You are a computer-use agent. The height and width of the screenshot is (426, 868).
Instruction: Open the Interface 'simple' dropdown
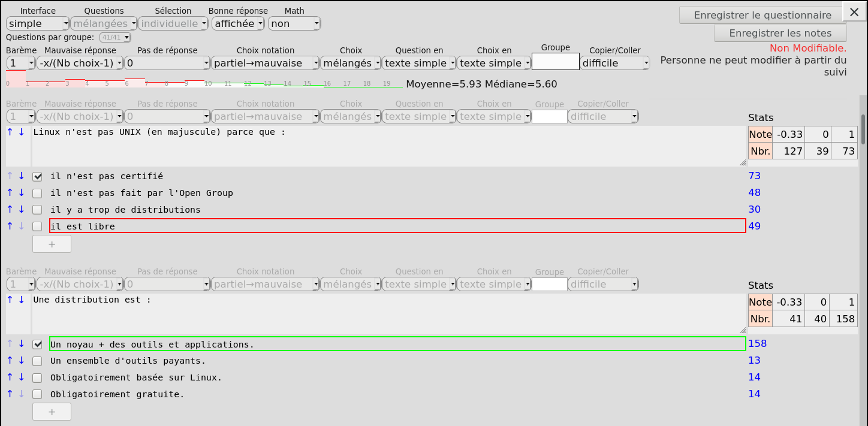tap(38, 23)
